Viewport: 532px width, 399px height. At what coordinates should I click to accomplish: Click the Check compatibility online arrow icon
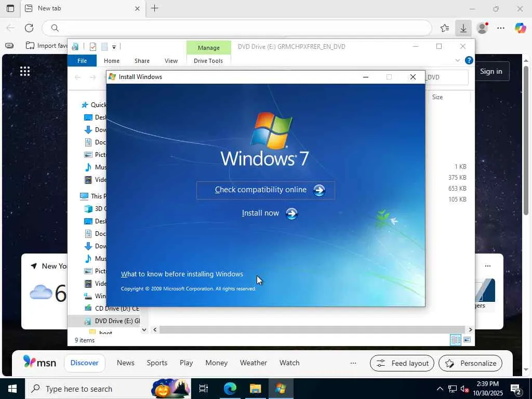319,190
